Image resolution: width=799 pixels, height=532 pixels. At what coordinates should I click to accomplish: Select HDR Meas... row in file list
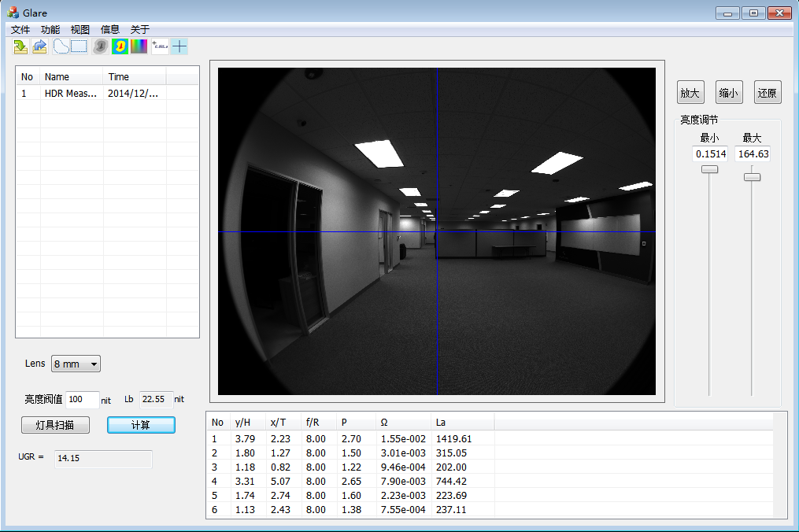pos(71,93)
